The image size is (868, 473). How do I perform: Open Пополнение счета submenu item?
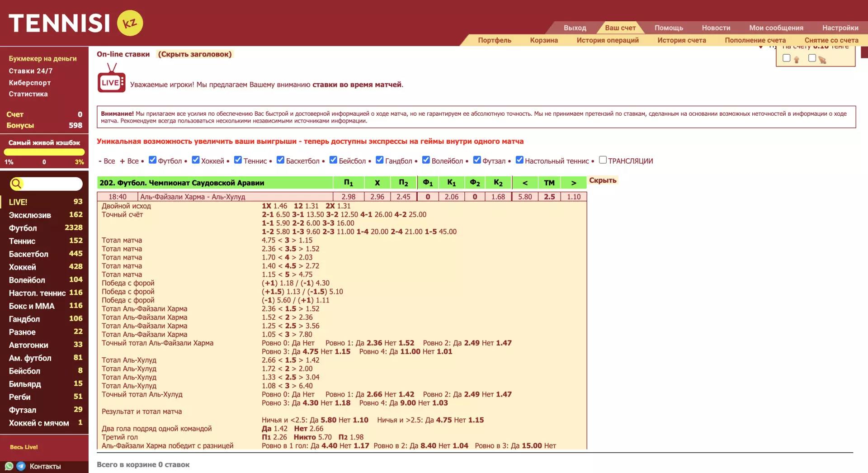tap(755, 40)
